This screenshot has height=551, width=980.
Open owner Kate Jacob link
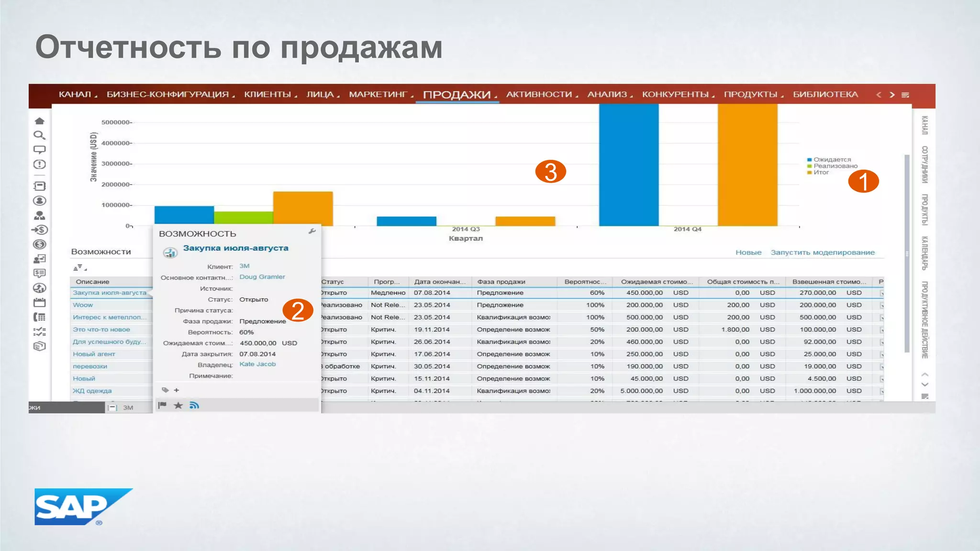click(x=257, y=364)
